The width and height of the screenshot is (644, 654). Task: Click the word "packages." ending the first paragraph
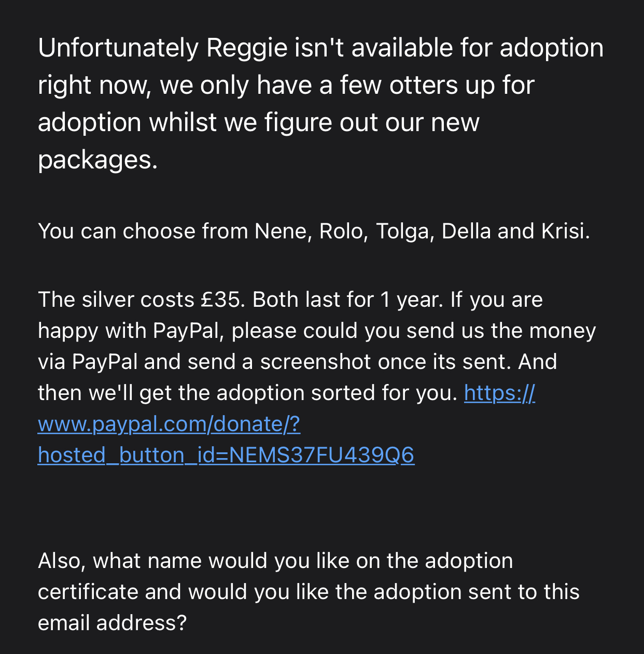tap(97, 160)
